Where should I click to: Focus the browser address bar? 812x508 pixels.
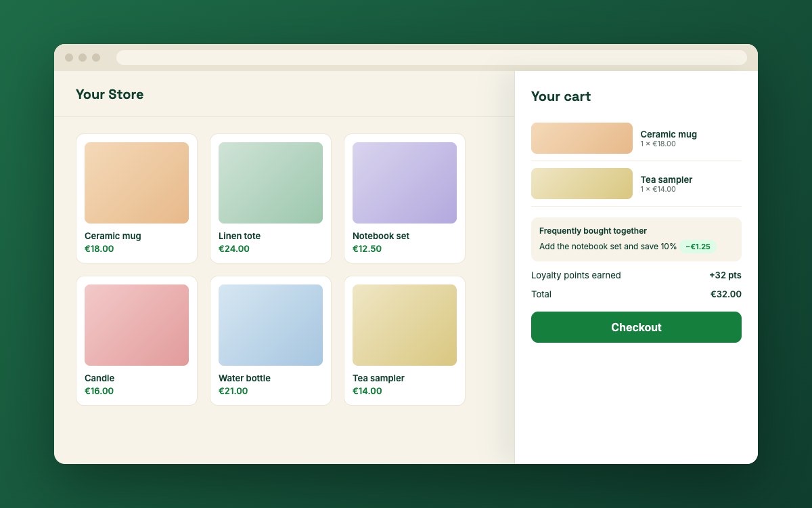point(432,58)
